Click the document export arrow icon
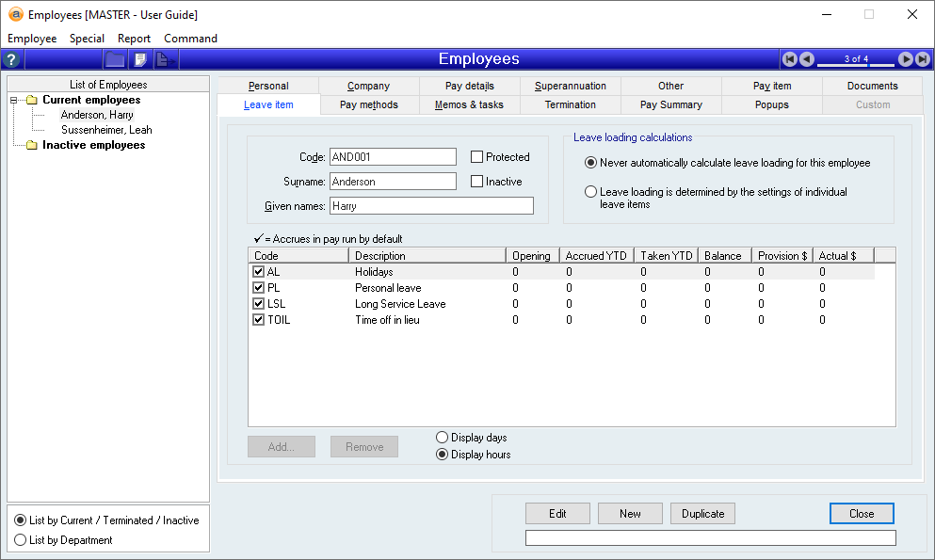This screenshot has width=935, height=560. (165, 59)
